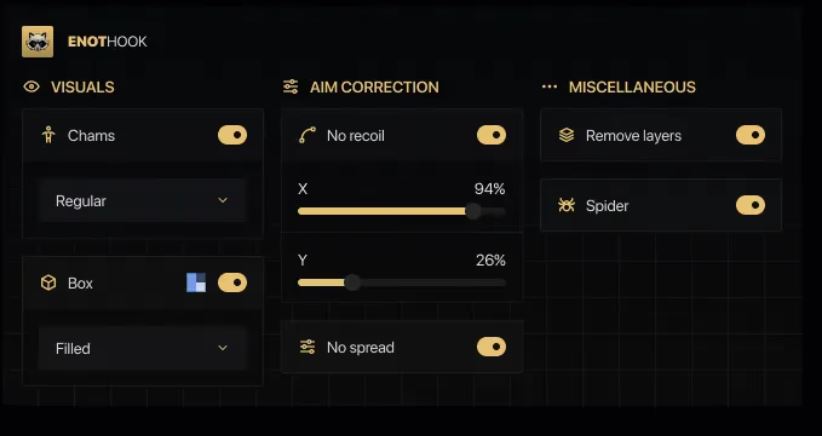
Task: Click the Y recoil slider handle
Action: tap(352, 283)
